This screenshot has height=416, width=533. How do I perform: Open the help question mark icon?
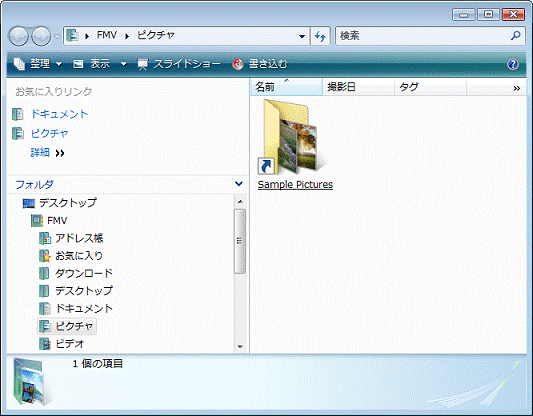513,64
